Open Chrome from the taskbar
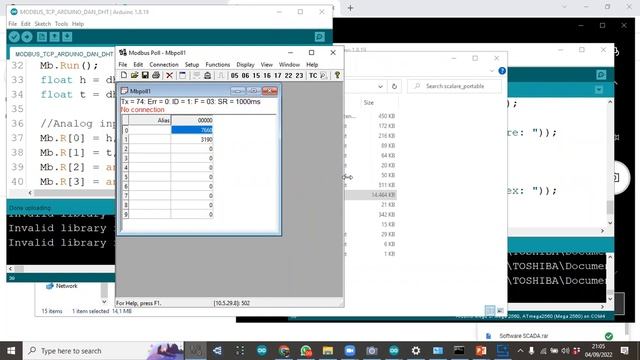Image resolution: width=640 pixels, height=360 pixels. coord(284,351)
